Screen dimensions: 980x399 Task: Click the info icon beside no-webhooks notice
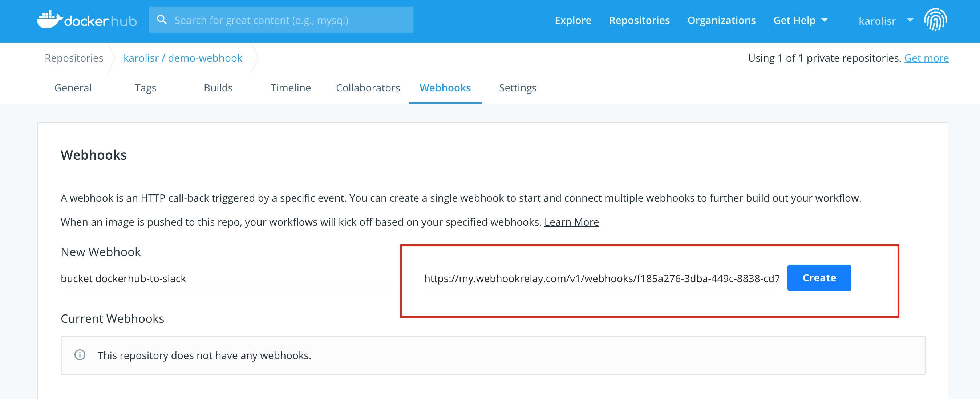click(80, 355)
